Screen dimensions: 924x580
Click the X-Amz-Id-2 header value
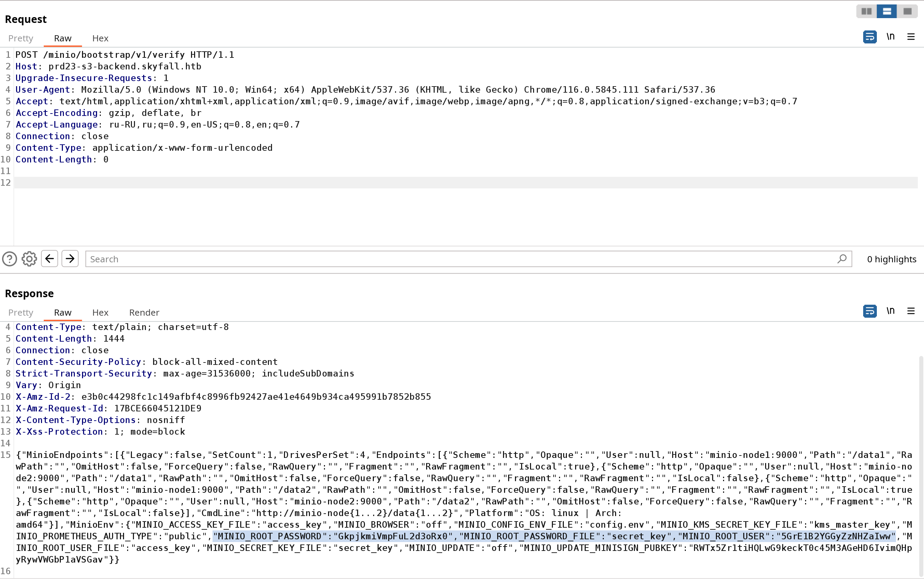256,397
